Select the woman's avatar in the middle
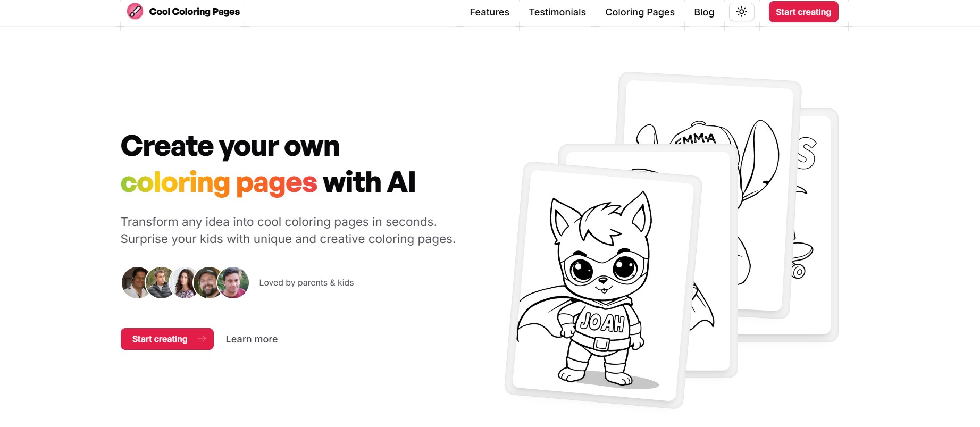This screenshot has width=980, height=427. coord(185,282)
